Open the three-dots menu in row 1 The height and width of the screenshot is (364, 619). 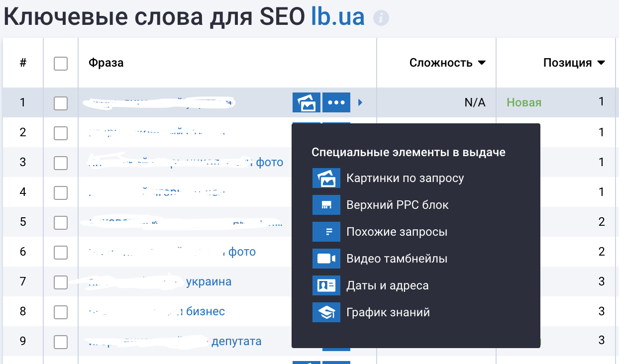pyautogui.click(x=336, y=102)
